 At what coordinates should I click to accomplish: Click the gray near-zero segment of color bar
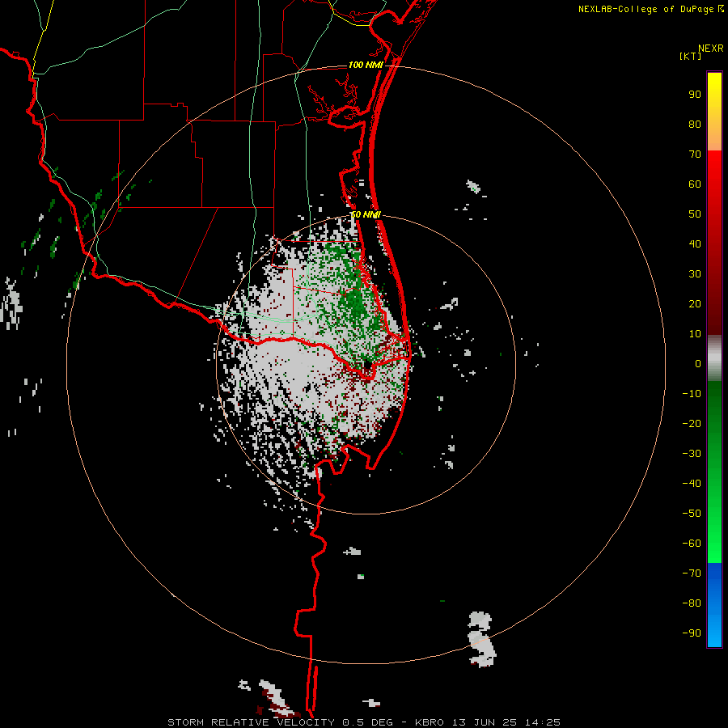714,358
